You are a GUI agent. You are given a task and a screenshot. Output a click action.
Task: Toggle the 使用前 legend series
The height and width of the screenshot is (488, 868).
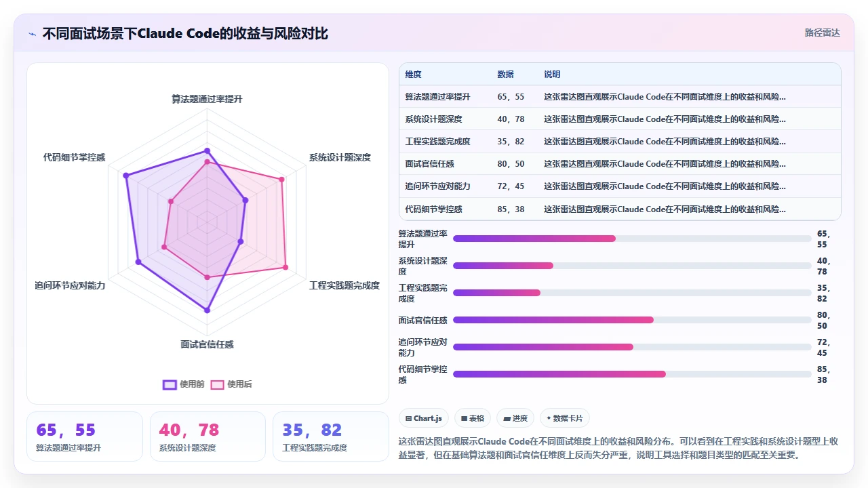(x=184, y=384)
